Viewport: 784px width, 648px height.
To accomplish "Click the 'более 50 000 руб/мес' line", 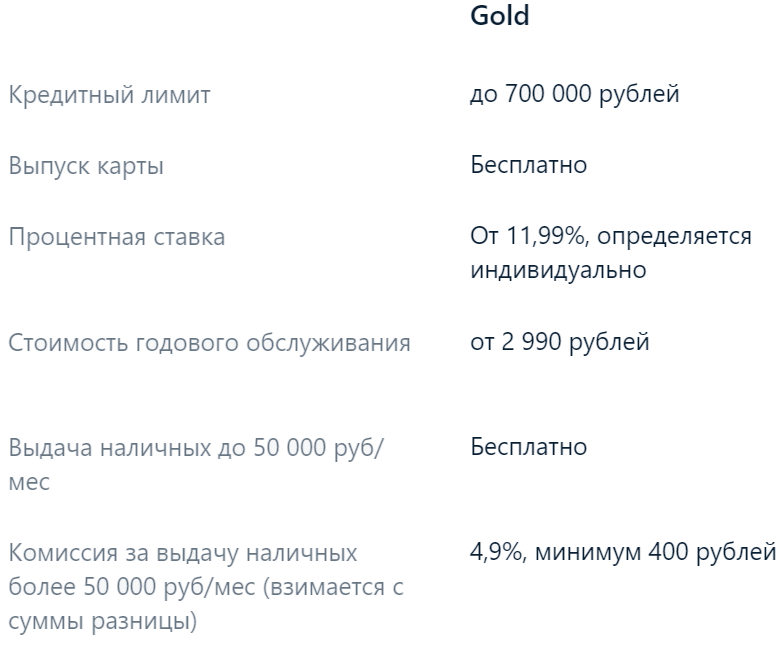I will point(132,587).
